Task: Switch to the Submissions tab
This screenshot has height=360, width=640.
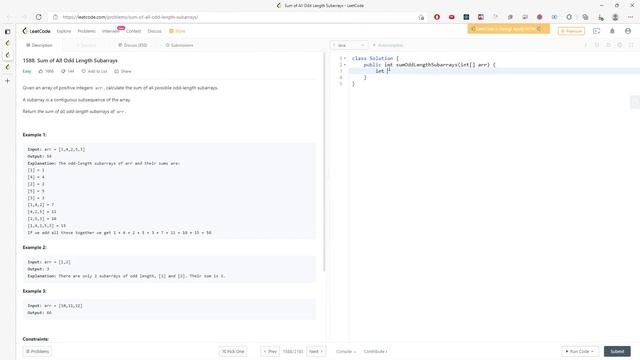Action: (x=180, y=45)
